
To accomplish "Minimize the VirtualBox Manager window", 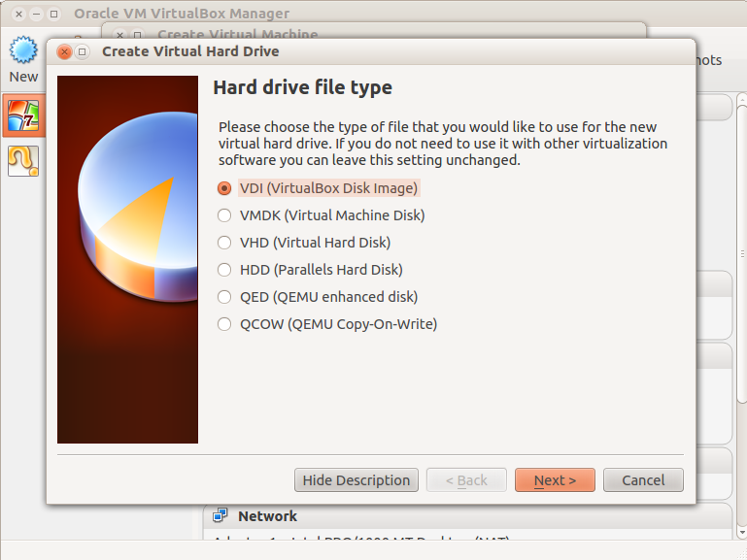I will tap(36, 14).
